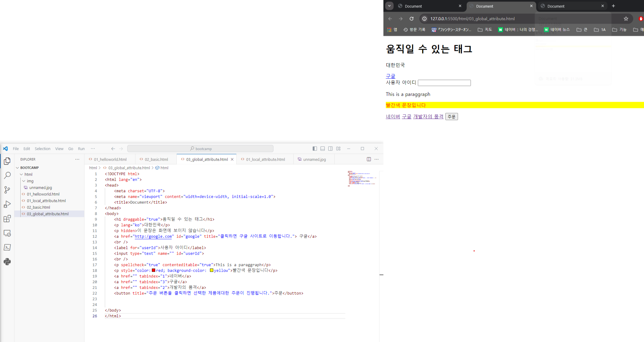644x342 pixels.
Task: Open the Selection menu
Action: click(42, 149)
